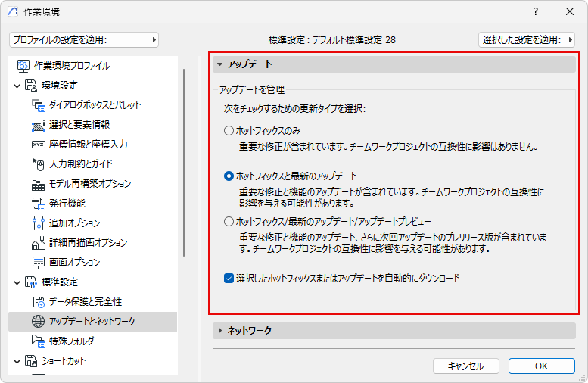Open プロファイルの設定を適用 dropdown
The image size is (588, 383).
[84, 40]
